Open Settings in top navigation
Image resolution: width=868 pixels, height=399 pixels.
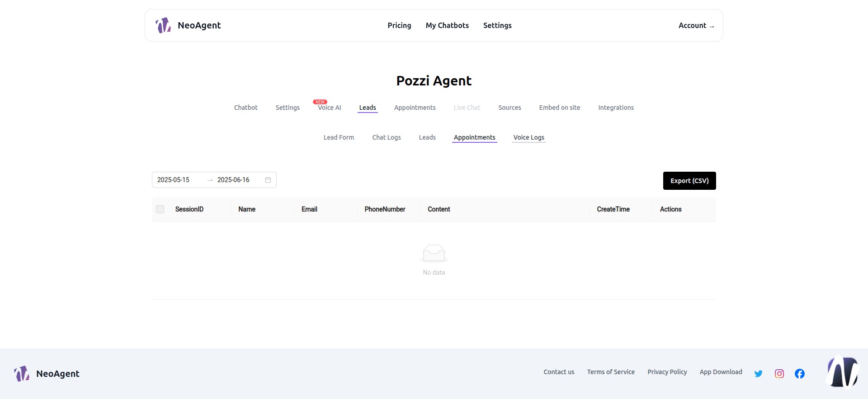click(497, 25)
